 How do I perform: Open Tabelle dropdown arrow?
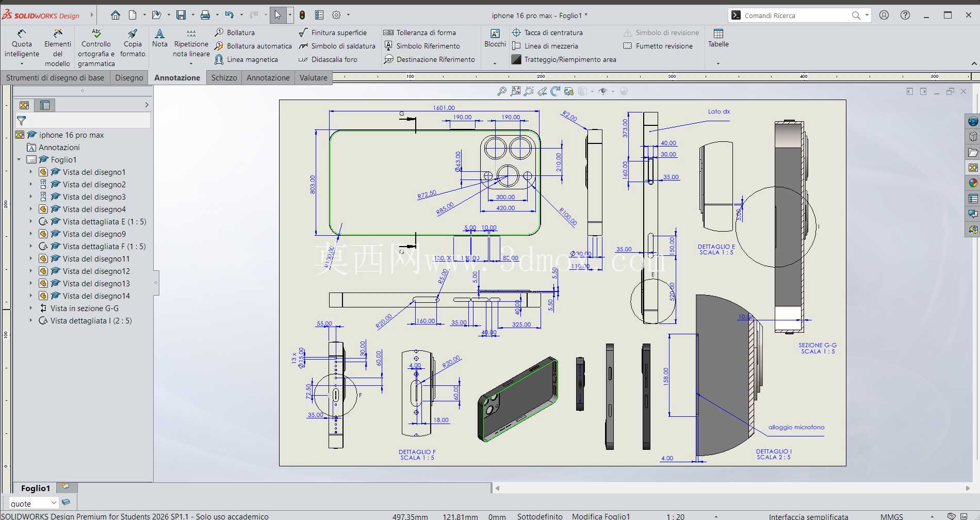point(718,63)
